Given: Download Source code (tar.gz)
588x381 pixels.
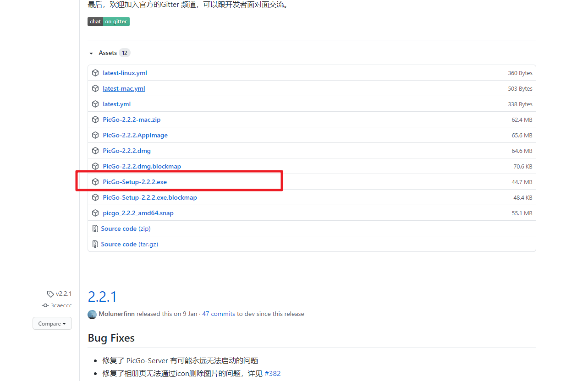Looking at the screenshot, I should click(129, 244).
